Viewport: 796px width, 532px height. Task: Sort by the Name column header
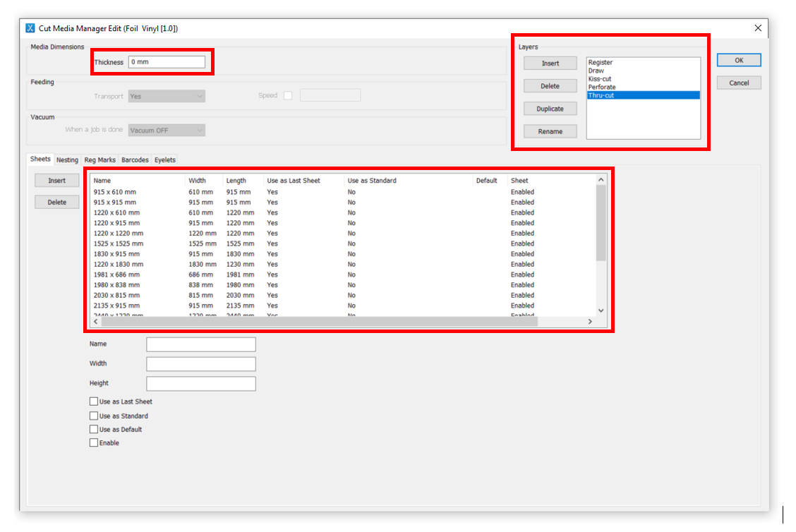(138, 181)
